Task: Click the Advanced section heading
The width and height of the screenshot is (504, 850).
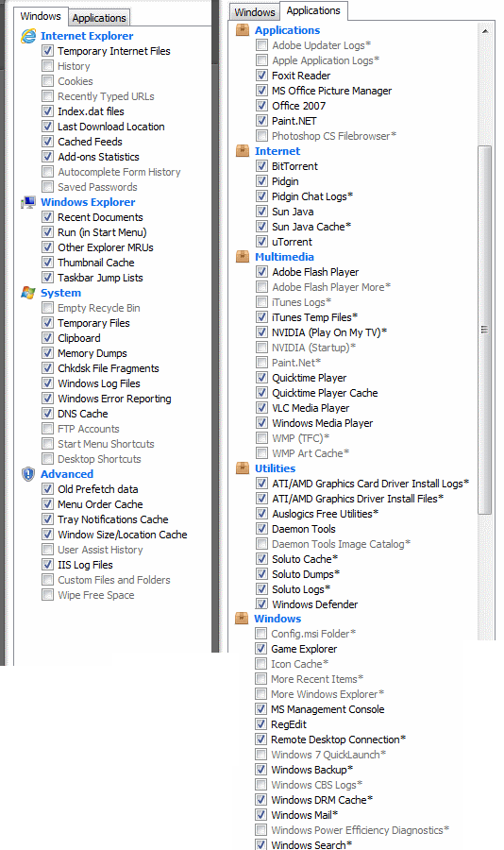Action: click(67, 474)
